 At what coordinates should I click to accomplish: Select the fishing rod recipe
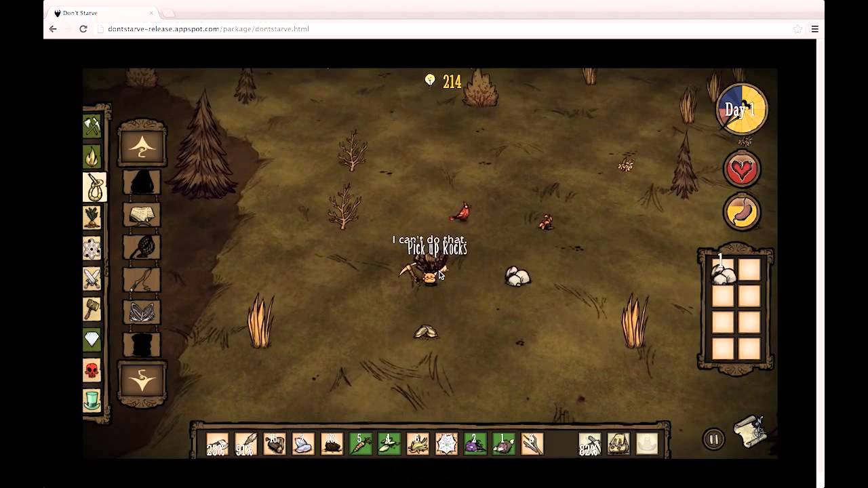click(142, 280)
